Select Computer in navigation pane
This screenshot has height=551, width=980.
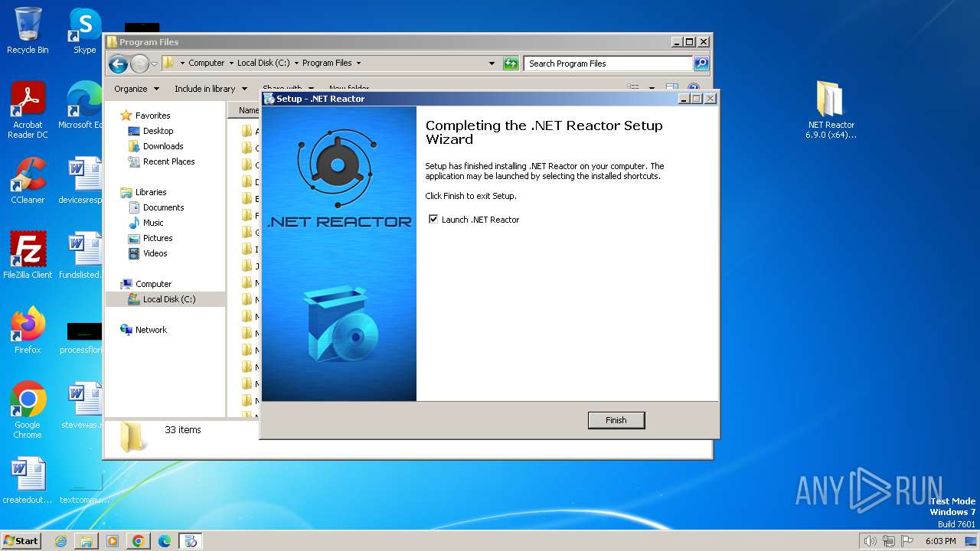click(153, 284)
